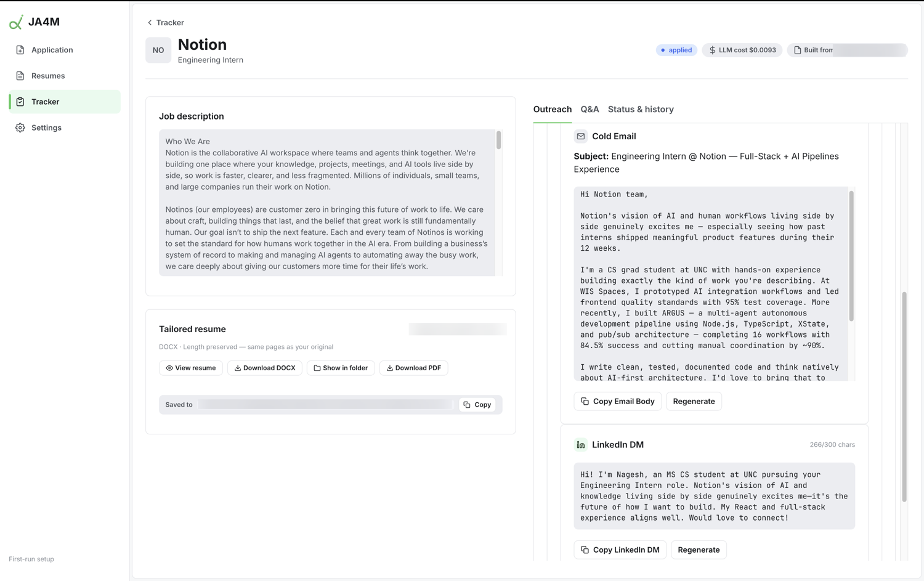Click the dollar sign cost icon
The height and width of the screenshot is (581, 924).
tap(713, 50)
